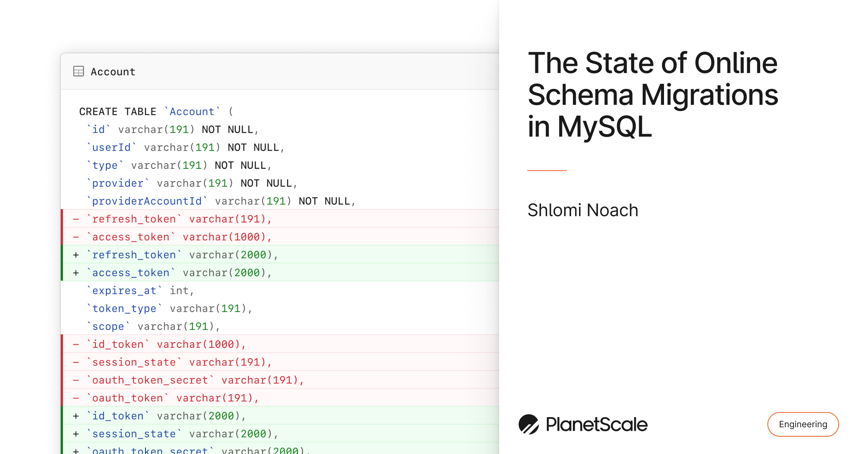The width and height of the screenshot is (868, 454).
Task: Click author name Shlomi Noach
Action: [x=583, y=210]
